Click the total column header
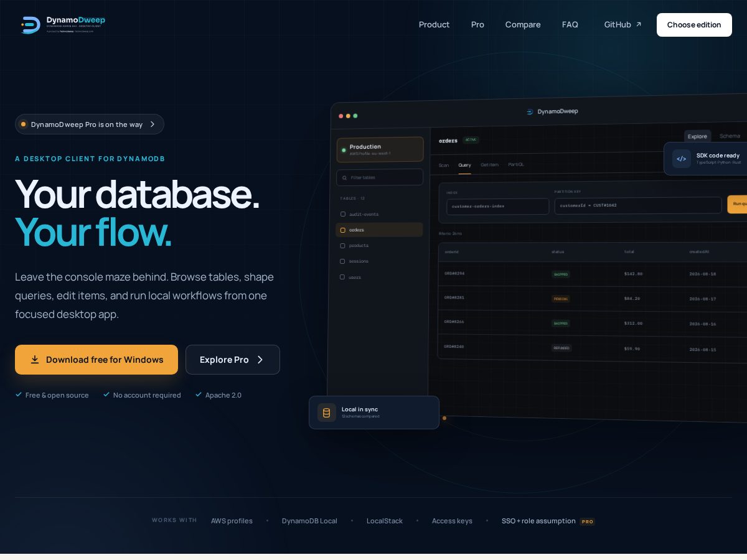This screenshot has width=747, height=560. click(629, 252)
